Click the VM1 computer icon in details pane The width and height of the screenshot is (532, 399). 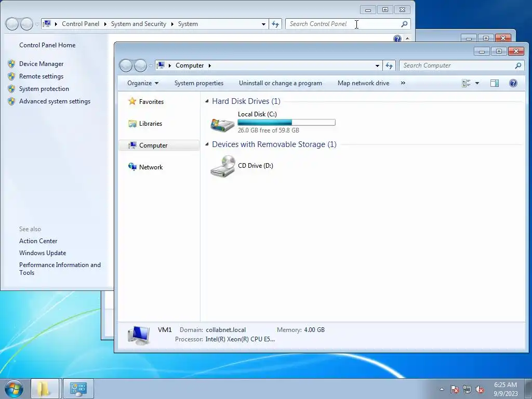[138, 335]
